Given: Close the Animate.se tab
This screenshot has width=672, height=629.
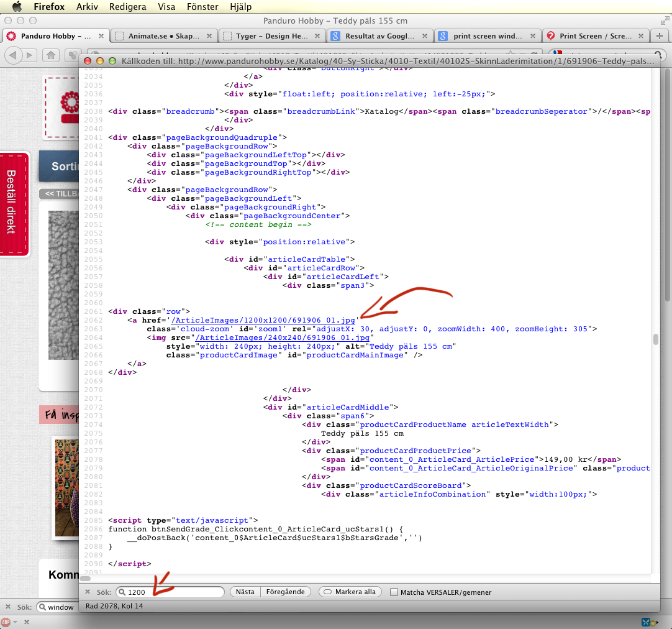Looking at the screenshot, I should coord(209,36).
